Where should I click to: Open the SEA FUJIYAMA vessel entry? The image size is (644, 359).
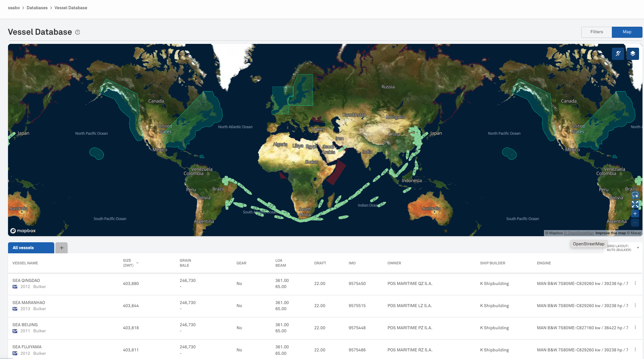point(27,347)
